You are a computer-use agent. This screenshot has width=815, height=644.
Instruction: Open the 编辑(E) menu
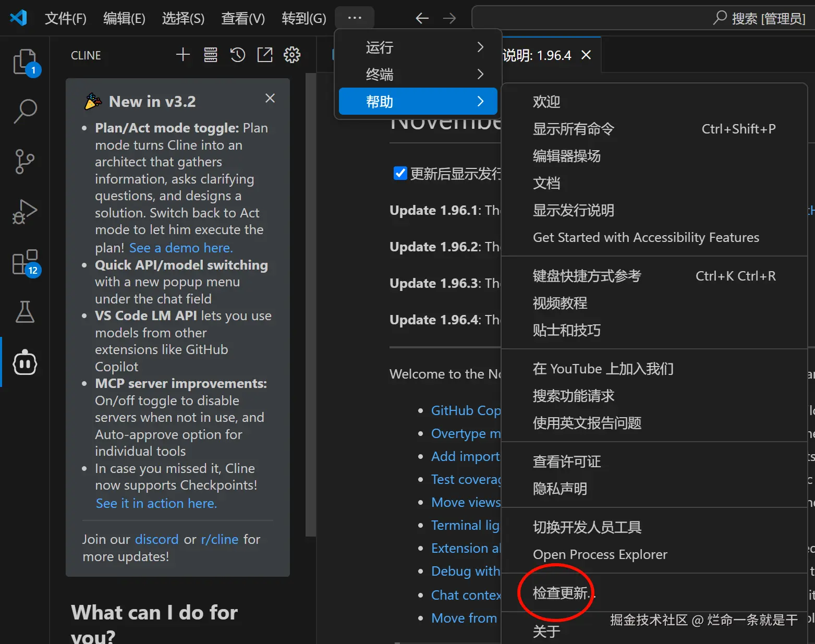124,19
